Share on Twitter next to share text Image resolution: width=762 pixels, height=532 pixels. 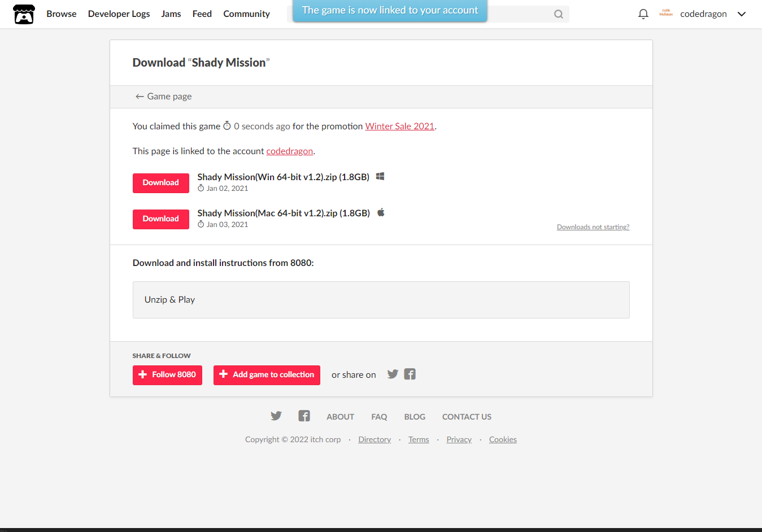click(x=393, y=374)
